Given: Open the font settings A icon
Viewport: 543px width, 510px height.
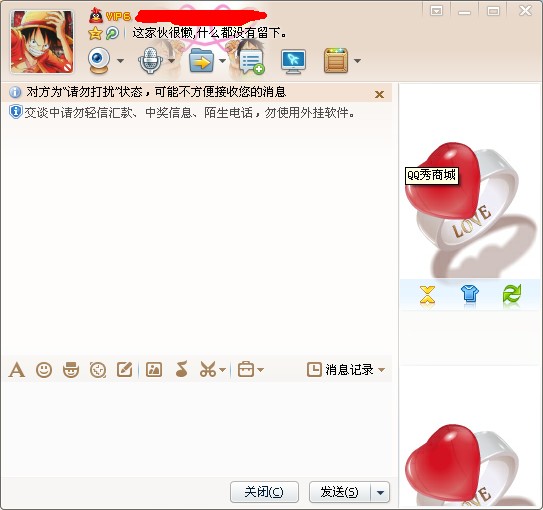Looking at the screenshot, I should 17,370.
